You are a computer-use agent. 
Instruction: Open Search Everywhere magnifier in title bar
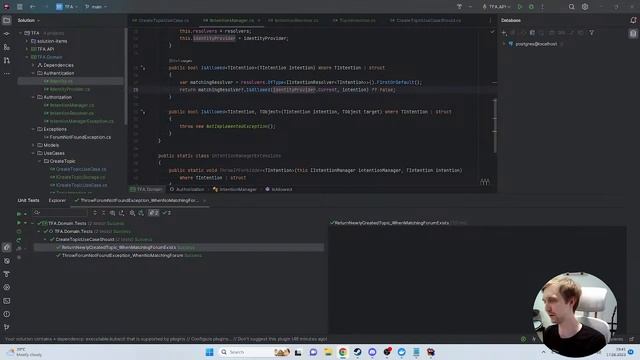click(571, 7)
